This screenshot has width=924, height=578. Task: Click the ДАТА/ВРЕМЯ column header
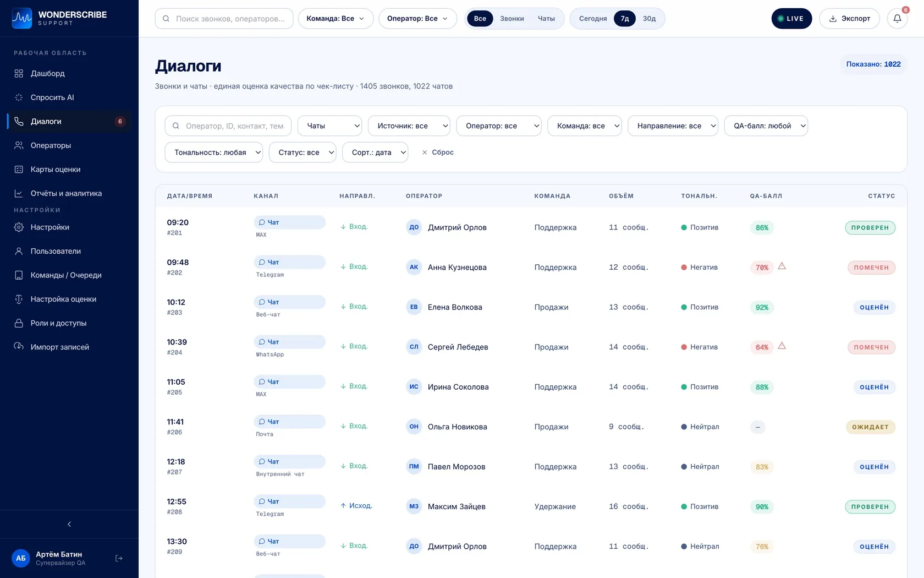189,196
